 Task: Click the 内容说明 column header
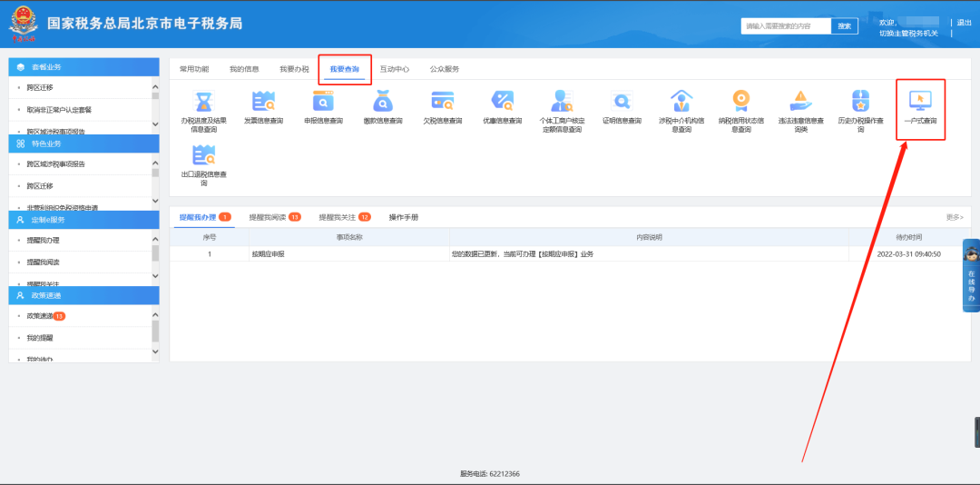[x=650, y=237]
